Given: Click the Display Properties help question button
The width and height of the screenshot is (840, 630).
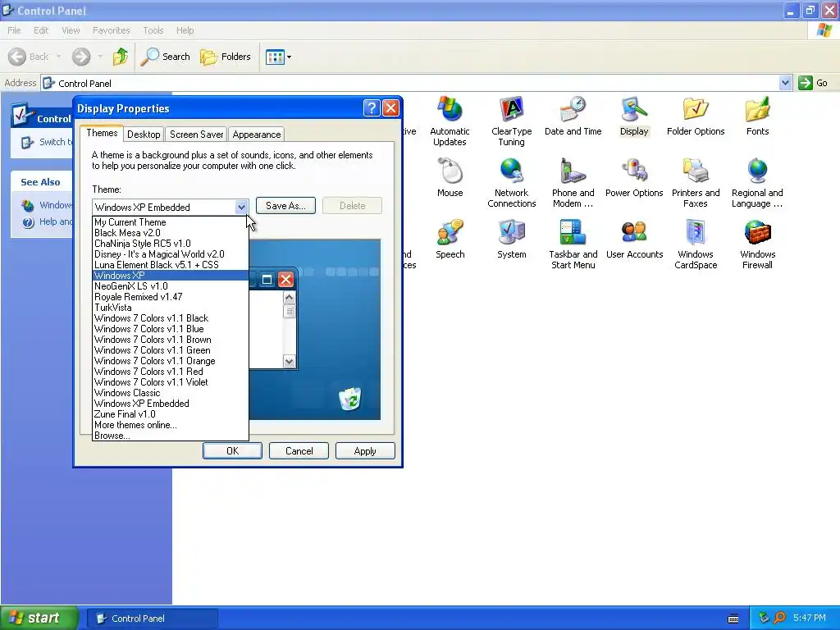Looking at the screenshot, I should click(372, 108).
